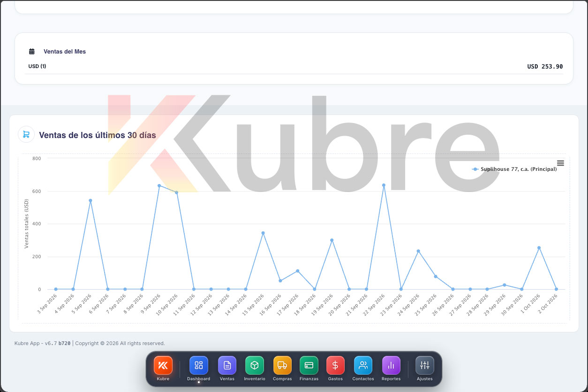Click the '800' y-axis value
This screenshot has height=392, width=588.
point(37,158)
